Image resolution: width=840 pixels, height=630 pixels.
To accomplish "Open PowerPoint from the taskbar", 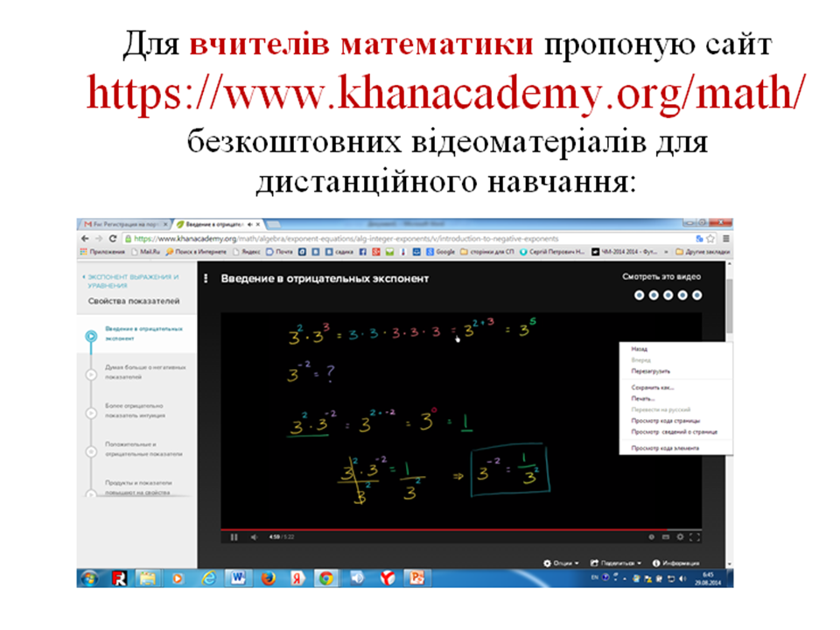I will pos(416,578).
